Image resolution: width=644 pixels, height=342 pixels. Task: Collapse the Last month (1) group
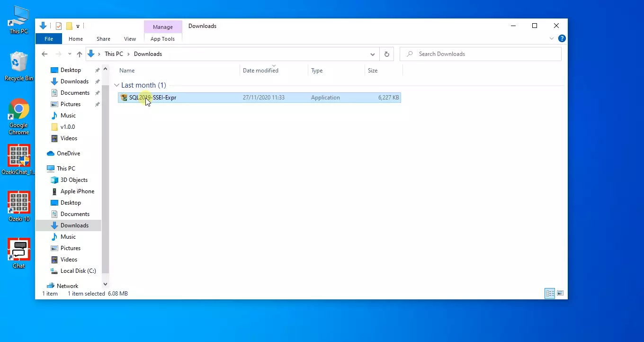117,85
